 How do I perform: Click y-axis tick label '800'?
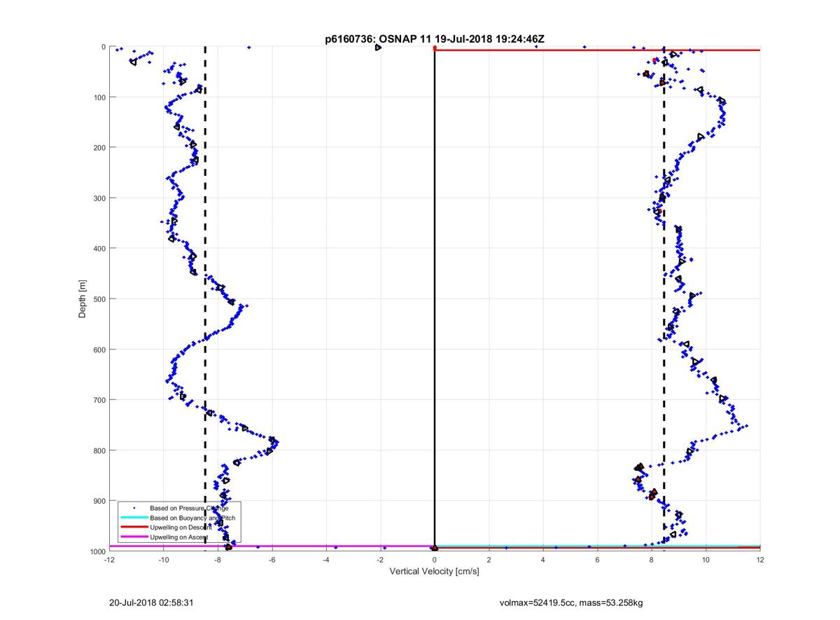click(x=99, y=450)
